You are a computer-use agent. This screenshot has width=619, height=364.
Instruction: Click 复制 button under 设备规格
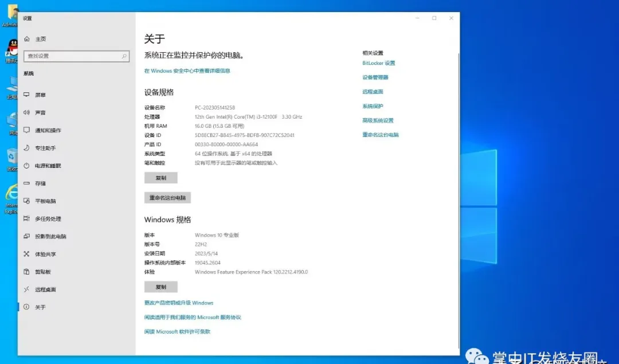coord(160,178)
